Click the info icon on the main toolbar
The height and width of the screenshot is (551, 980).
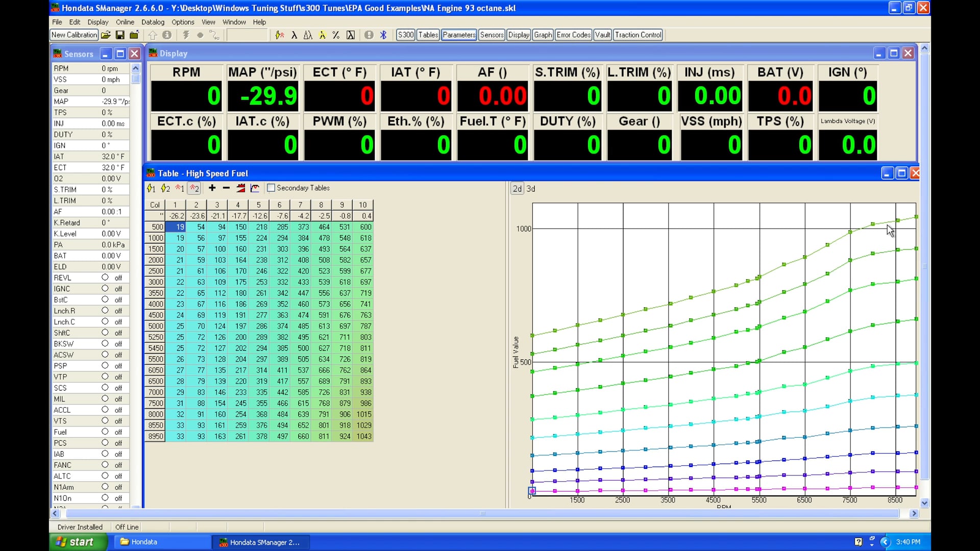click(x=167, y=35)
